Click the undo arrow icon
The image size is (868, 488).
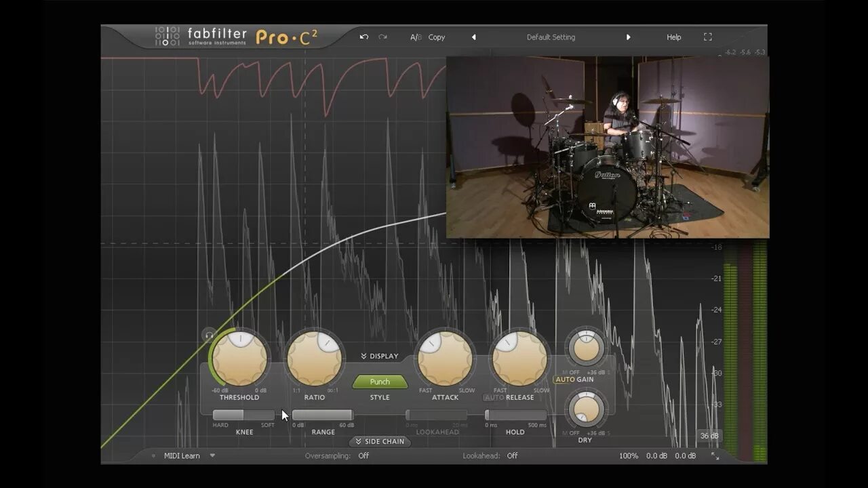click(364, 37)
